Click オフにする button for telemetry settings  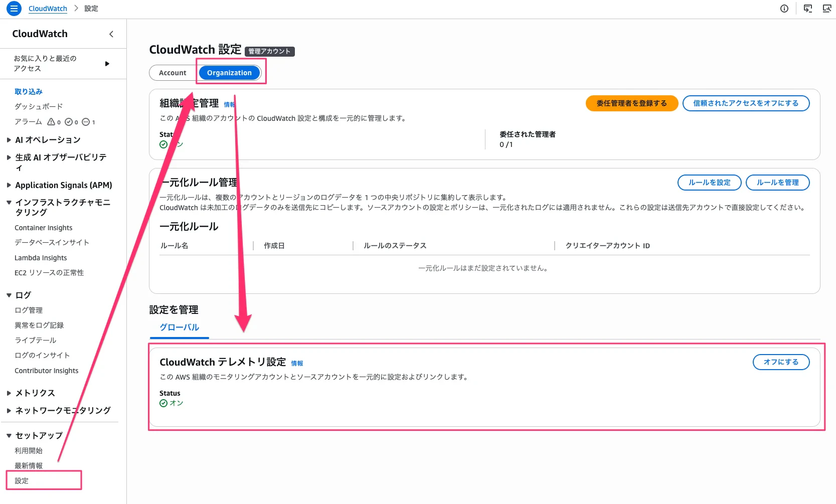[x=781, y=362]
